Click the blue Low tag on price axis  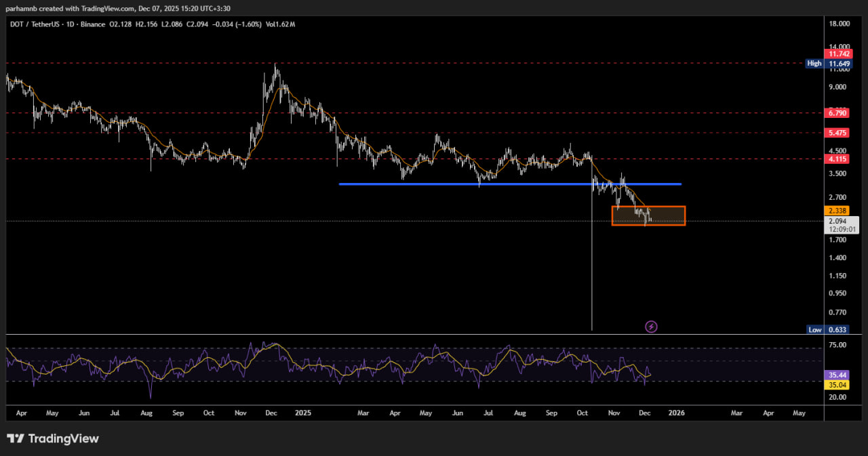coord(814,330)
